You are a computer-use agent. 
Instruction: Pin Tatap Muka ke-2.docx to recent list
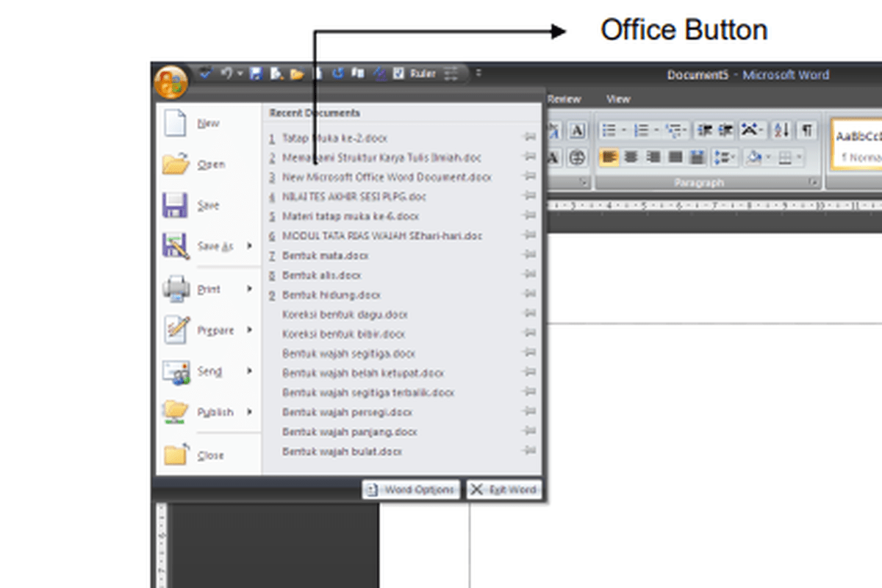coord(529,137)
